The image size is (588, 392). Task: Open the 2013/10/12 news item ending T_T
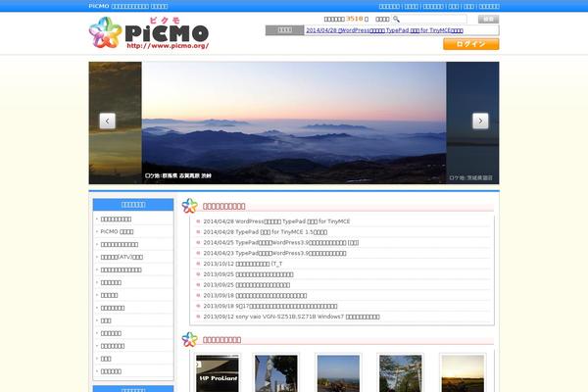click(x=243, y=264)
